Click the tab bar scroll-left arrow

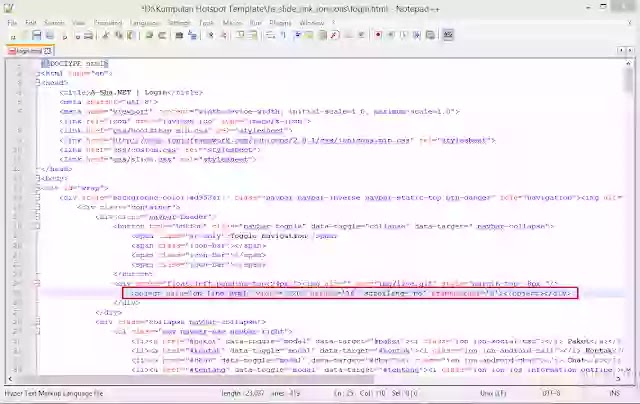(621, 50)
